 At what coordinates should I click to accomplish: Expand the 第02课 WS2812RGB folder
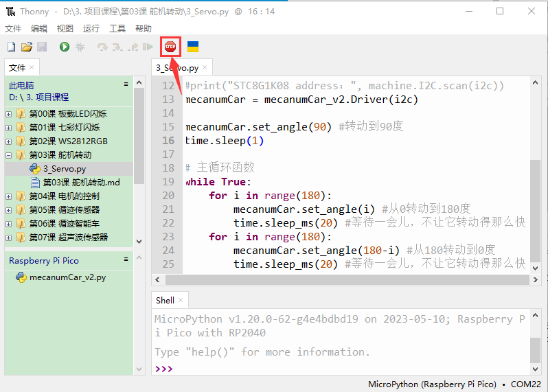[9, 141]
